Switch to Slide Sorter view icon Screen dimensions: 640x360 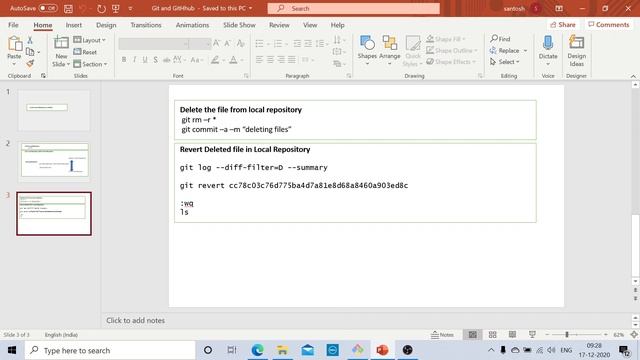point(492,335)
